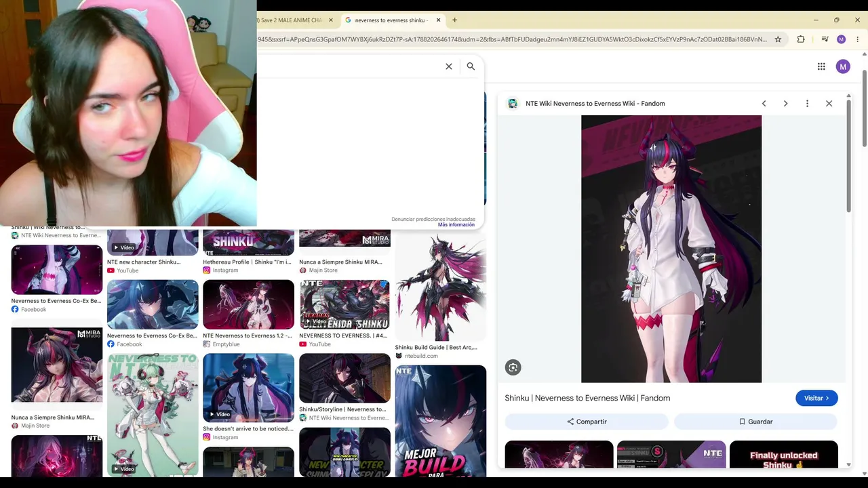Open the 'MEJOR BUILD PARA' thumbnail

pyautogui.click(x=441, y=421)
